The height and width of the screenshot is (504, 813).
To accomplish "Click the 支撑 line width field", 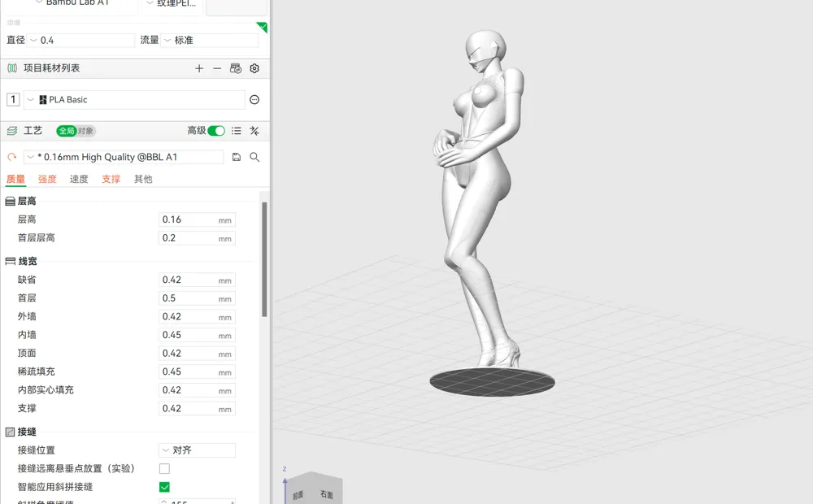I will (197, 409).
